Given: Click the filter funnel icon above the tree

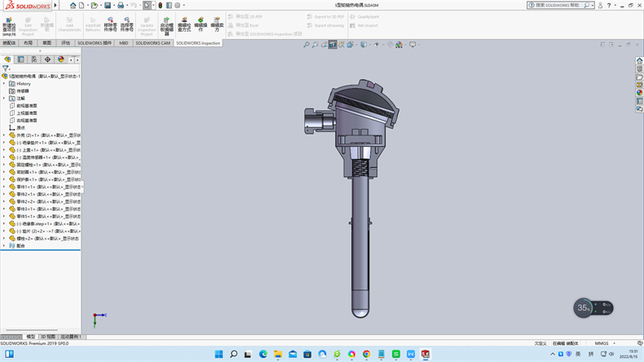Looking at the screenshot, I should pyautogui.click(x=6, y=69).
